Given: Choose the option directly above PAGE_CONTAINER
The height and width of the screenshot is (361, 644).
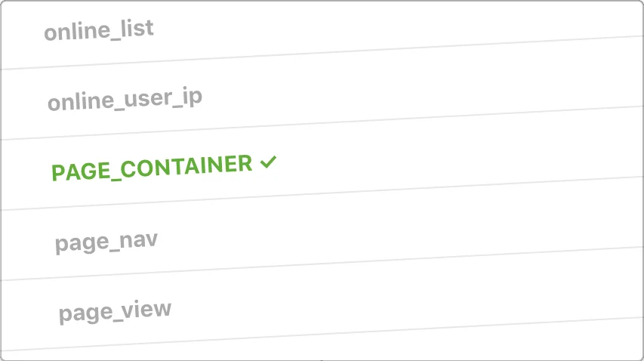Looking at the screenshot, I should (125, 100).
